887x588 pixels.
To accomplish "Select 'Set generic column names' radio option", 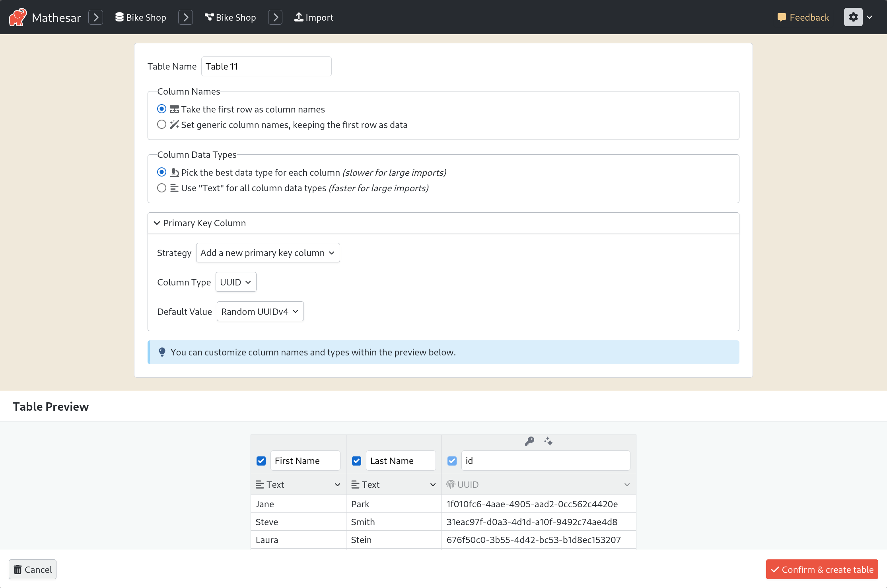I will tap(161, 124).
